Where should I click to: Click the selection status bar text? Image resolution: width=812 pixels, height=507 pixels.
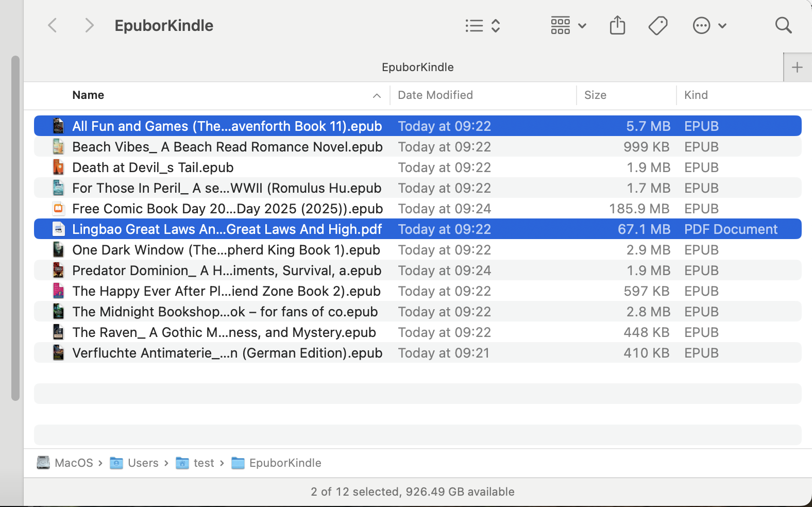[x=413, y=492]
